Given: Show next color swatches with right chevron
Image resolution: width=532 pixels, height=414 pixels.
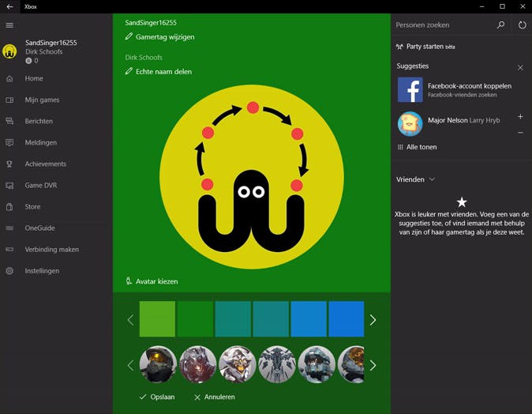Looking at the screenshot, I should coord(373,319).
